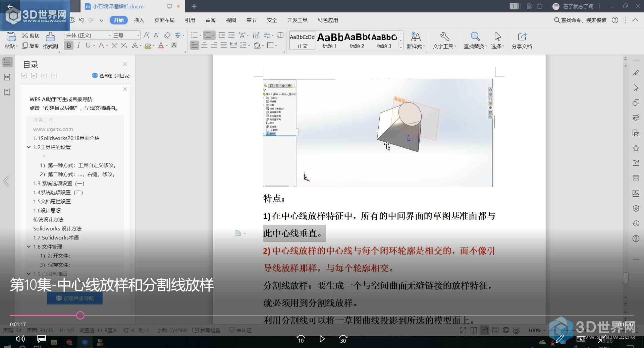This screenshot has width=644, height=348.
Task: Open the 视图 ribbon tab
Action: (231, 20)
